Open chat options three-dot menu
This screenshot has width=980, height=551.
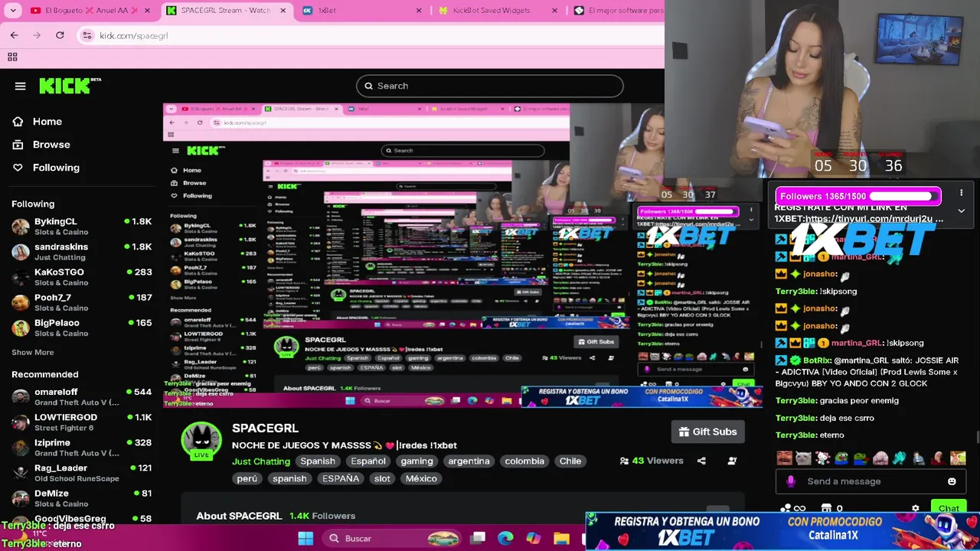coord(962,193)
